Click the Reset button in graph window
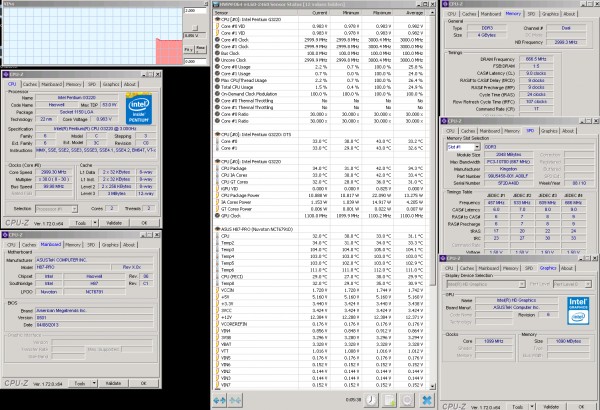 (x=201, y=49)
